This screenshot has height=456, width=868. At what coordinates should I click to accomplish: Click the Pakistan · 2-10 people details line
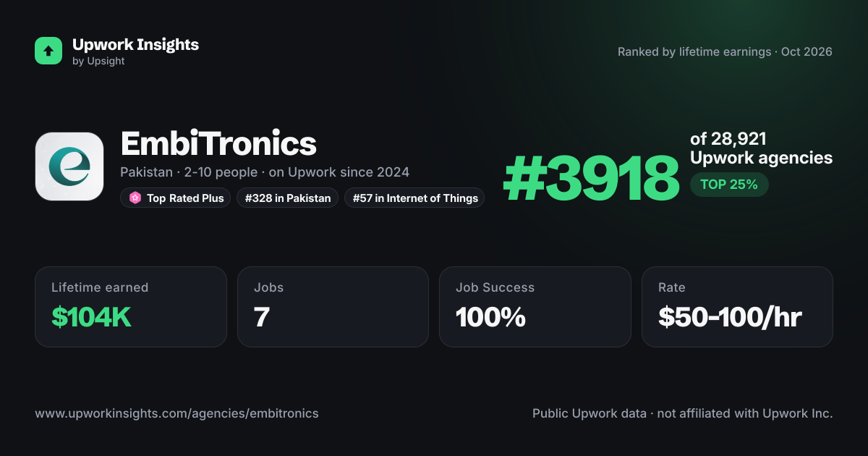pyautogui.click(x=265, y=172)
